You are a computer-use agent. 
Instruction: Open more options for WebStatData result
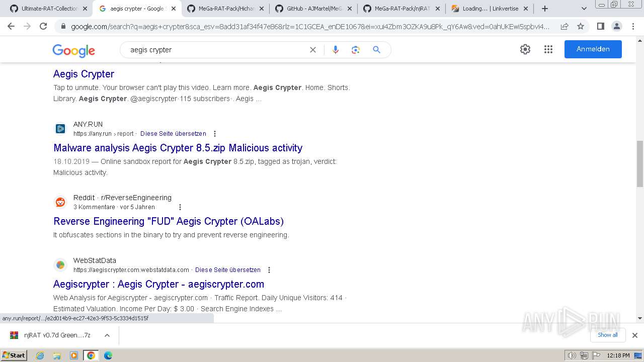[x=269, y=270]
